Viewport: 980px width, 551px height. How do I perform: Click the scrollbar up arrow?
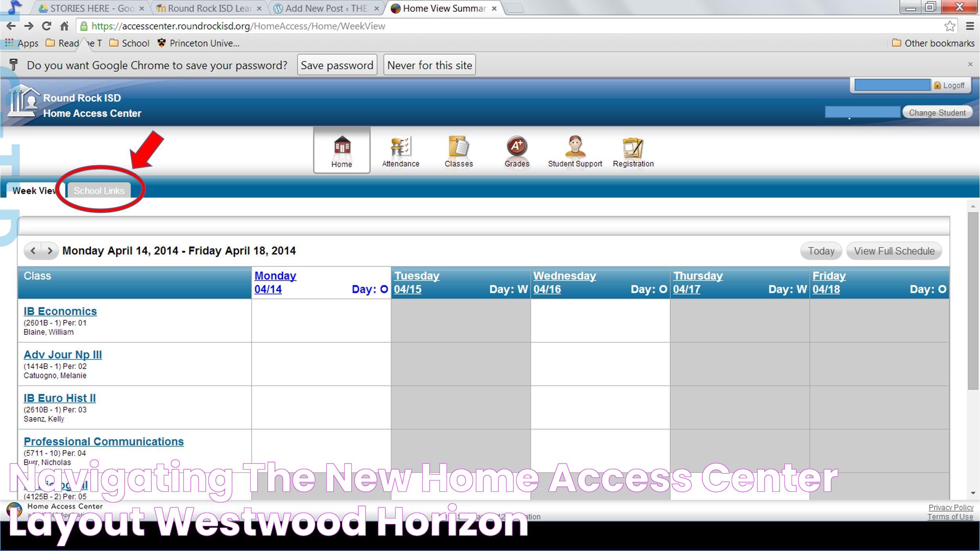point(973,206)
